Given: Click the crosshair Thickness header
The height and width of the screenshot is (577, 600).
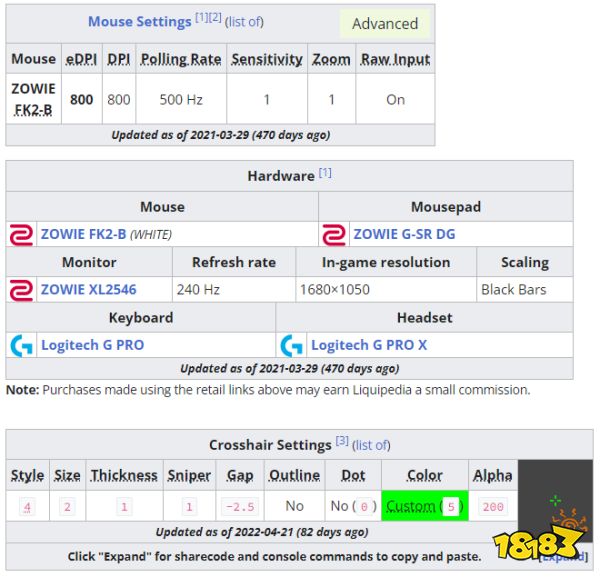Looking at the screenshot, I should point(124,476).
